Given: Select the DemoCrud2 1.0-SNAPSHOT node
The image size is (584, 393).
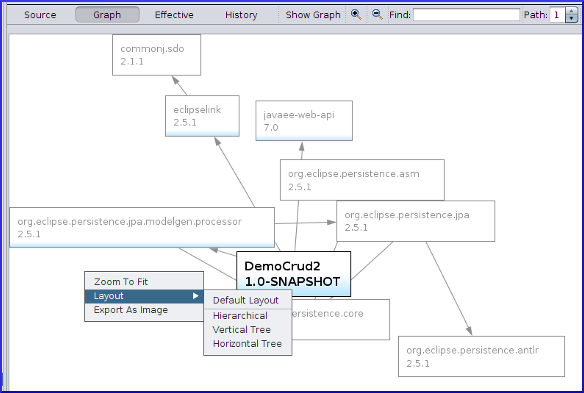Looking at the screenshot, I should pos(293,274).
